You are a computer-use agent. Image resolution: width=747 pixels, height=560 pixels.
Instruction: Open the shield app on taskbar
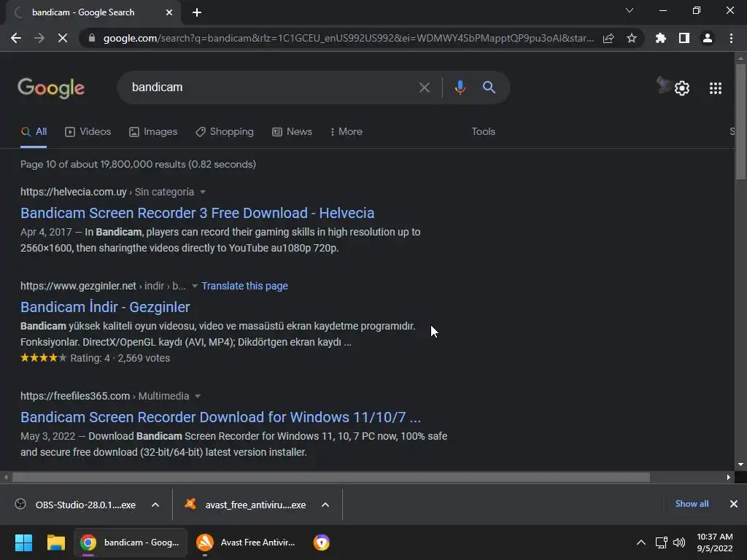pyautogui.click(x=322, y=542)
